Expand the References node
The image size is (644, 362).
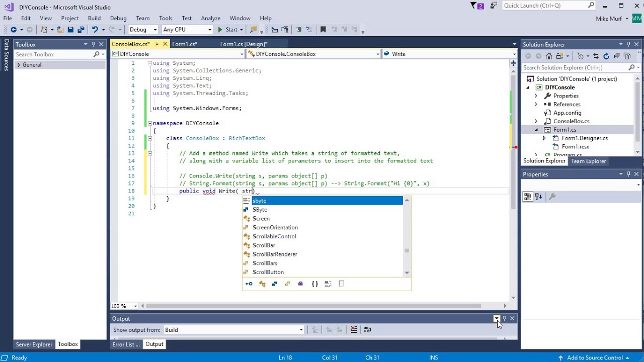pyautogui.click(x=536, y=104)
